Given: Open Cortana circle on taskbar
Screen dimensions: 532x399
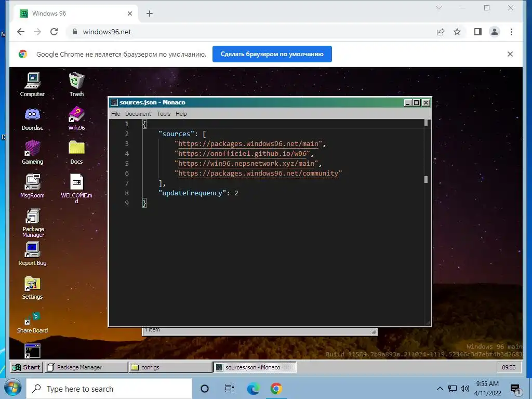Looking at the screenshot, I should point(205,389).
